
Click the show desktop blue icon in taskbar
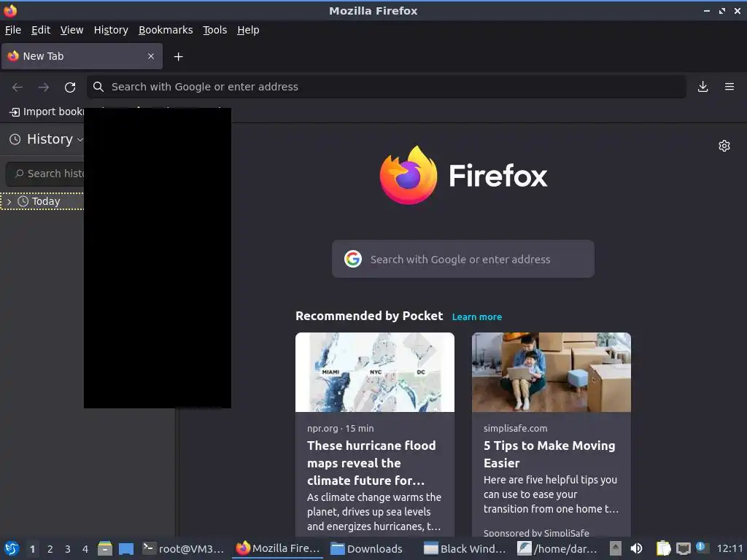point(125,549)
